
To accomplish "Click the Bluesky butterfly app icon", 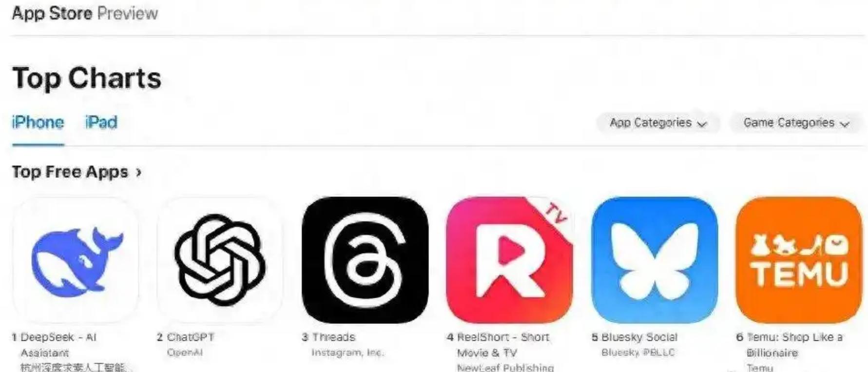I will coord(654,260).
